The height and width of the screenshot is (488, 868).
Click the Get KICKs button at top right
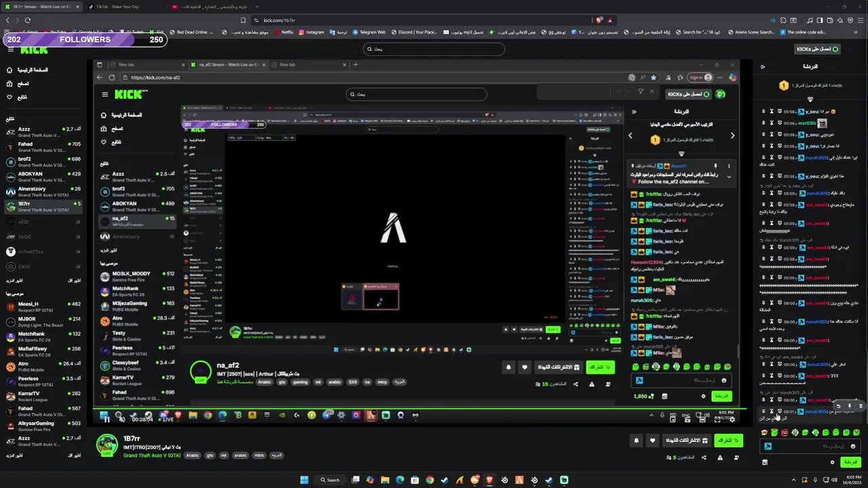click(x=817, y=49)
